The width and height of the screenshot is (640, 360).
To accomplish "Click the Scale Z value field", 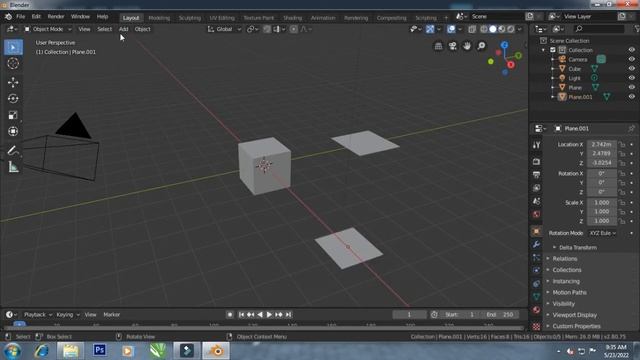I will click(602, 221).
